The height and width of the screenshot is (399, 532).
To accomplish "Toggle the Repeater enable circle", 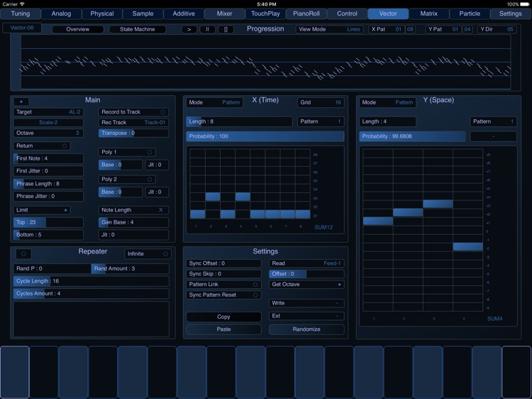I will coord(23,253).
